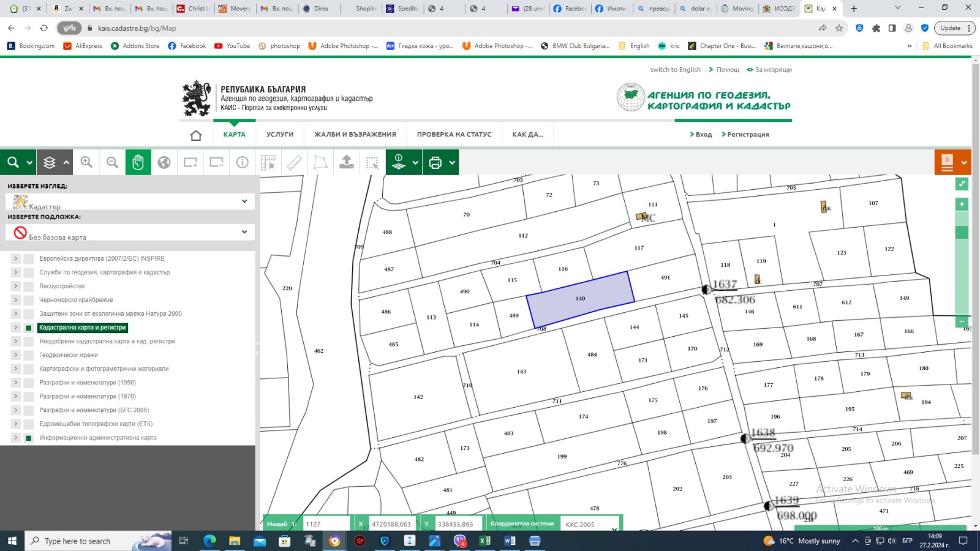
Task: Select the polygon area measurement tool
Action: coord(319,162)
